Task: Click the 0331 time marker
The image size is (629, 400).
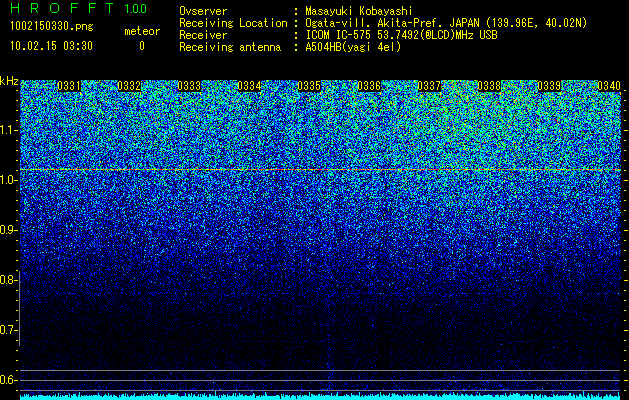Action: [69, 86]
